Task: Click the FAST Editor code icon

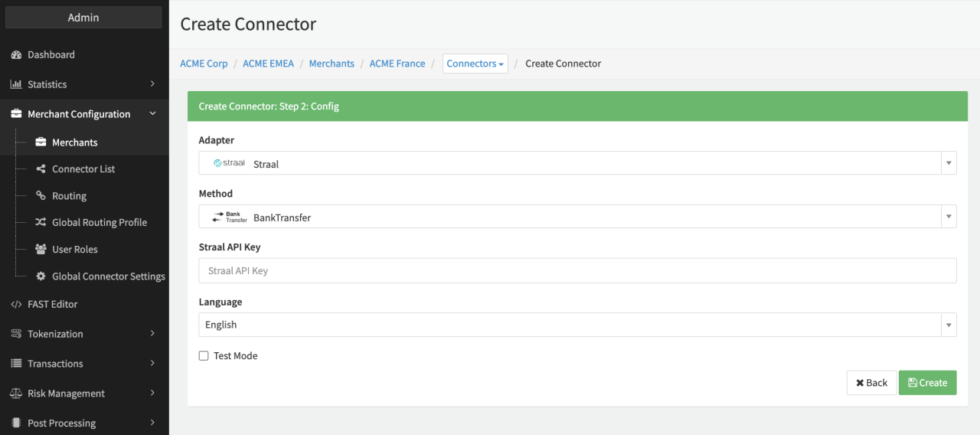Action: pyautogui.click(x=16, y=305)
